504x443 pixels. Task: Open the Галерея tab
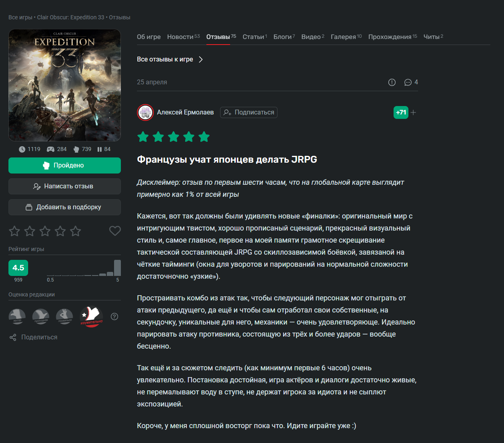point(346,37)
